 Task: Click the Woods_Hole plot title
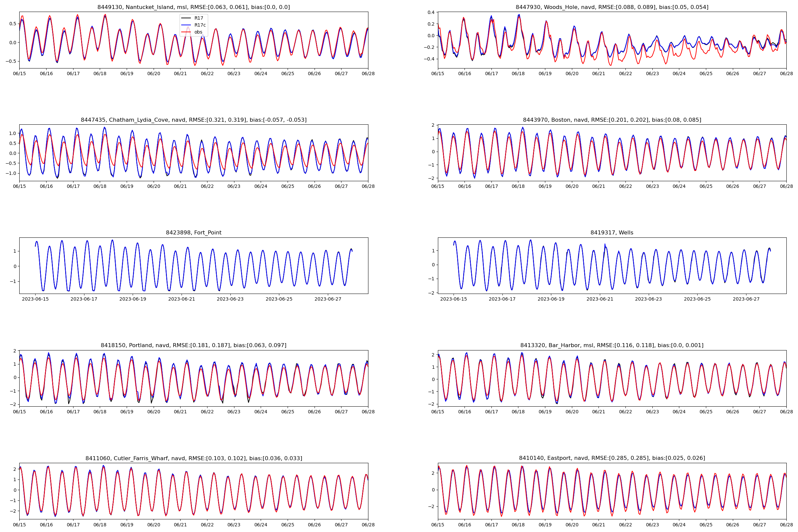612,7
